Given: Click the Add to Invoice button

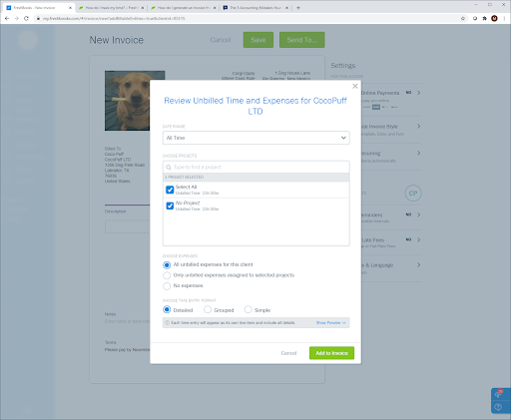Looking at the screenshot, I should [331, 353].
